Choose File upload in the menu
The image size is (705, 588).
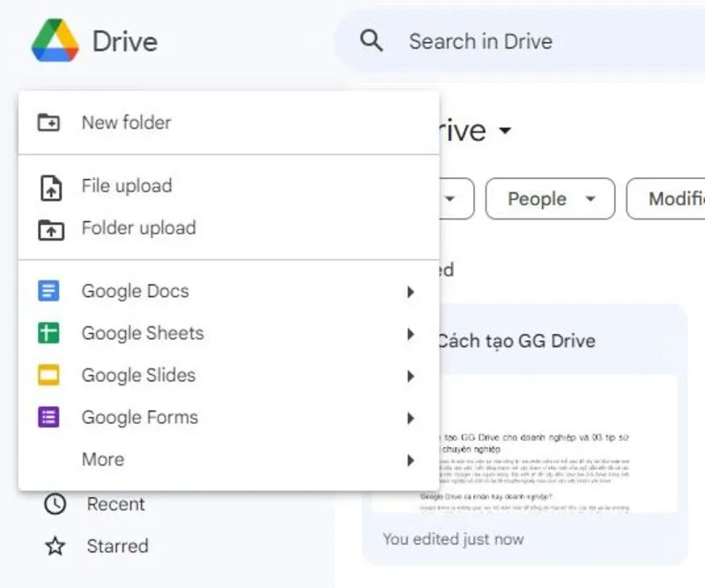coord(228,186)
